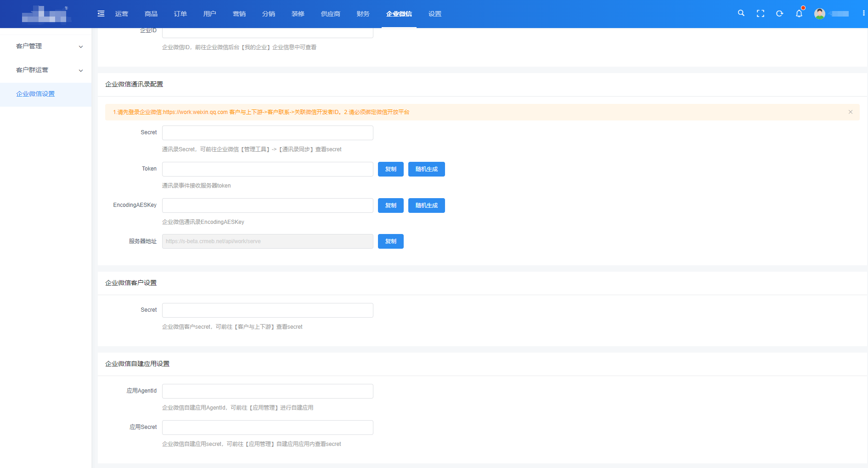Click the username beside the avatar
This screenshot has width=868, height=468.
point(840,14)
